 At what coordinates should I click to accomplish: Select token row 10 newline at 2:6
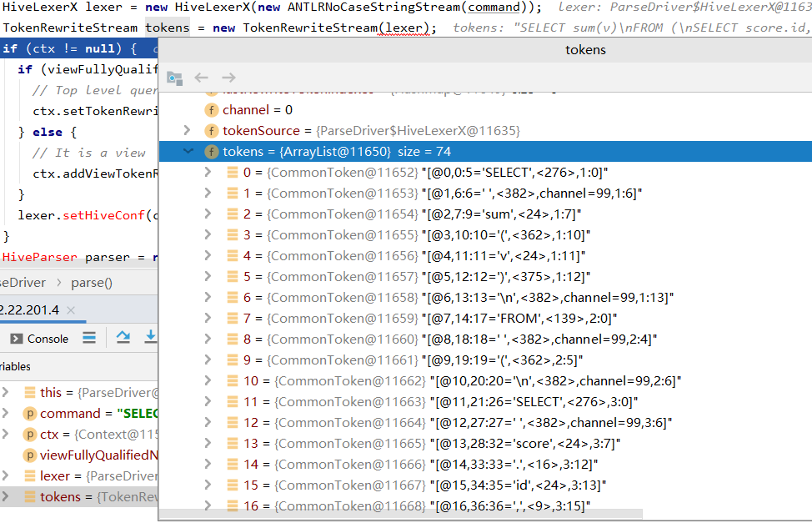(x=485, y=381)
